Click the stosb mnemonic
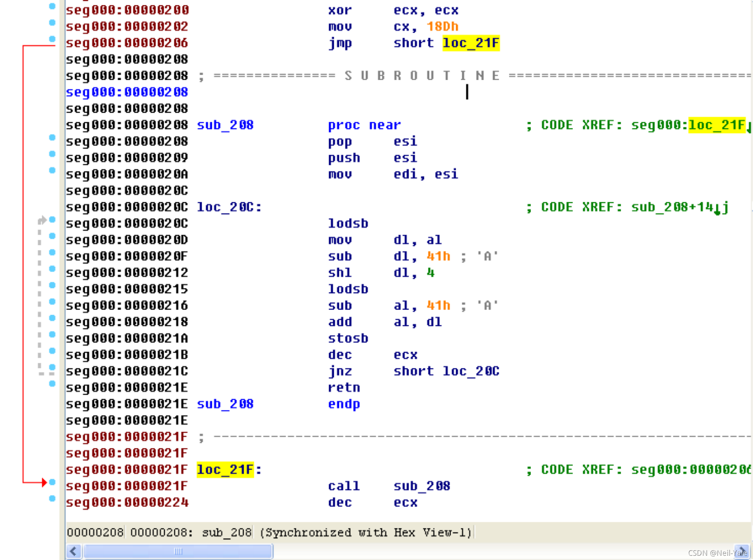Image resolution: width=753 pixels, height=560 pixels. (x=348, y=338)
